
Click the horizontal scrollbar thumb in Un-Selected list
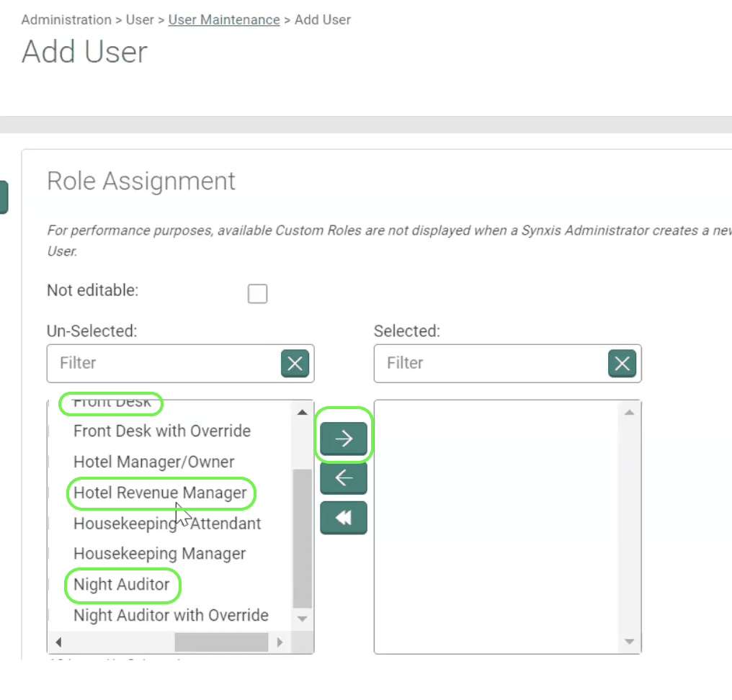220,642
